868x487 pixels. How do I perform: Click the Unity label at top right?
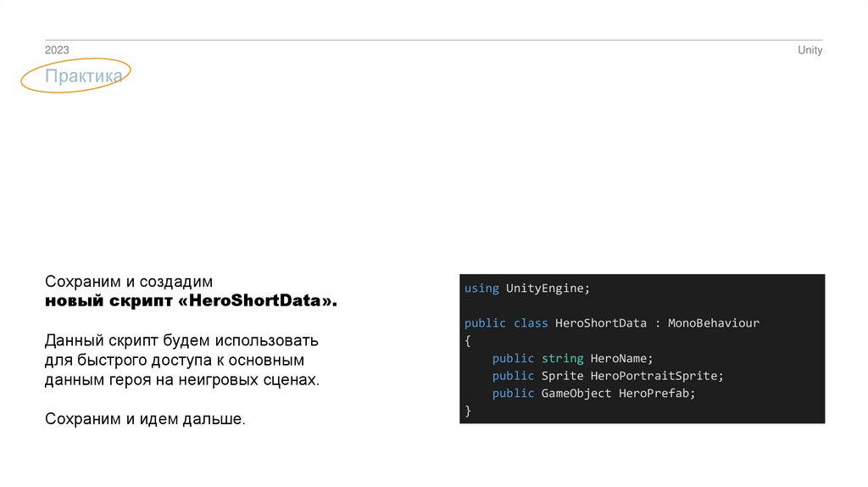pyautogui.click(x=810, y=50)
